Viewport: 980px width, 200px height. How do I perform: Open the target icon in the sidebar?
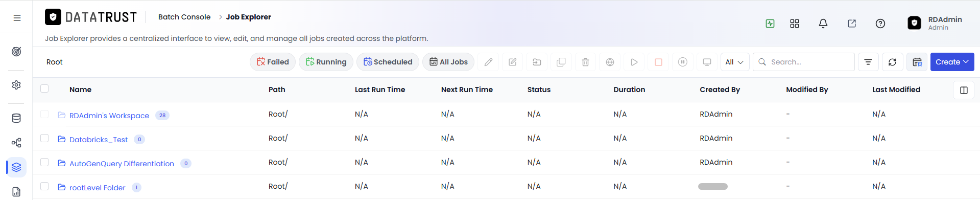coord(16,52)
